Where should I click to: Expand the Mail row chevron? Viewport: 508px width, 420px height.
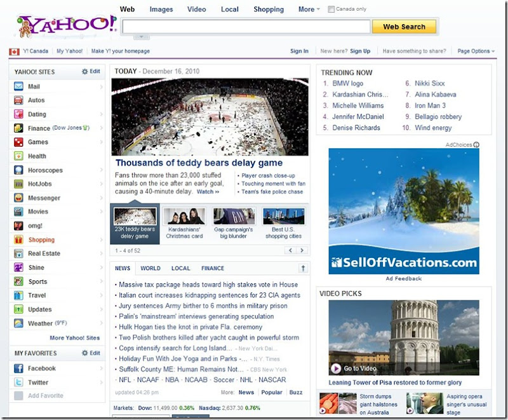[x=101, y=86]
